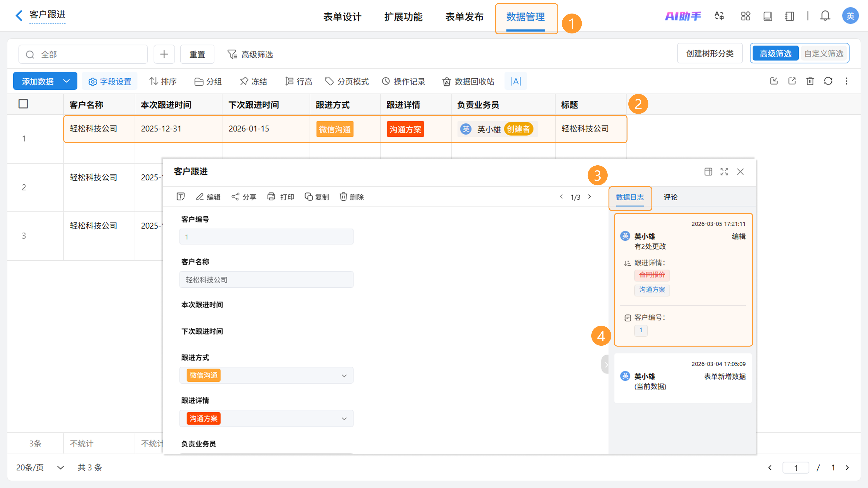
Task: Switch to the 表单设计 tab
Action: (x=342, y=17)
